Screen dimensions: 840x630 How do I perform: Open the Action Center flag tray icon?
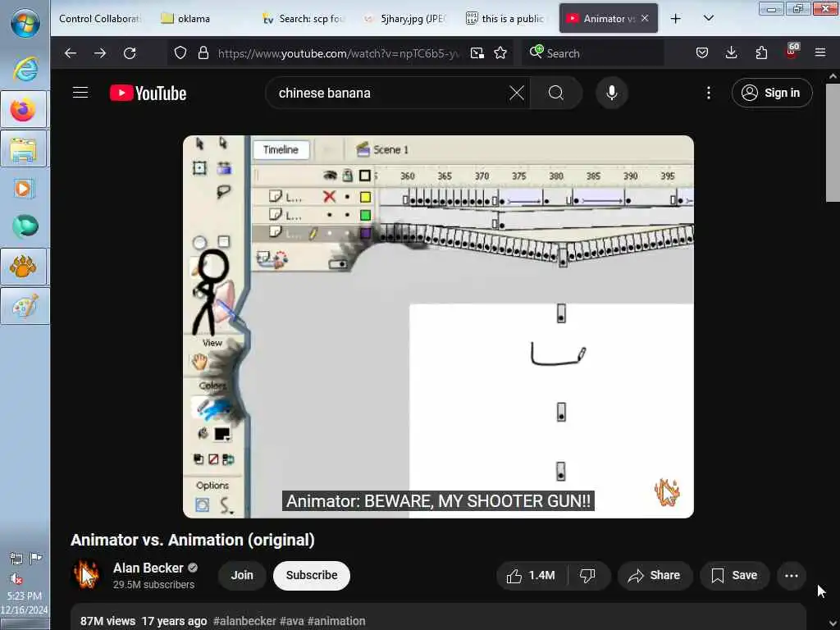[x=36, y=559]
